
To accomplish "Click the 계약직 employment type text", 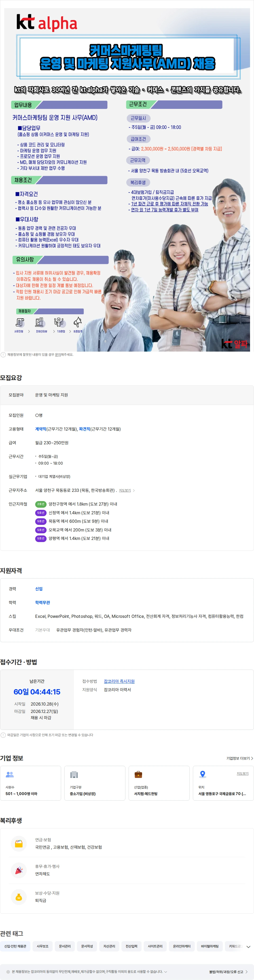I will (x=41, y=429).
